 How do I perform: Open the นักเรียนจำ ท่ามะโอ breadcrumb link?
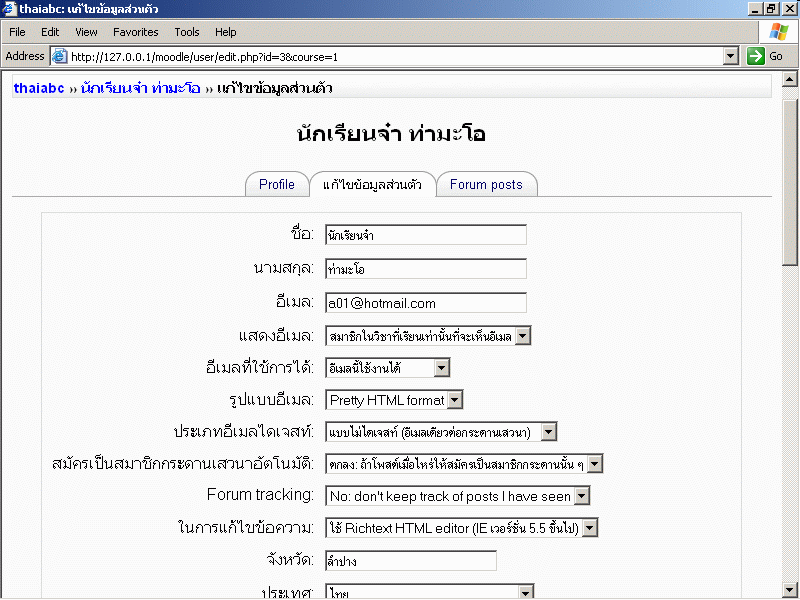pyautogui.click(x=141, y=88)
